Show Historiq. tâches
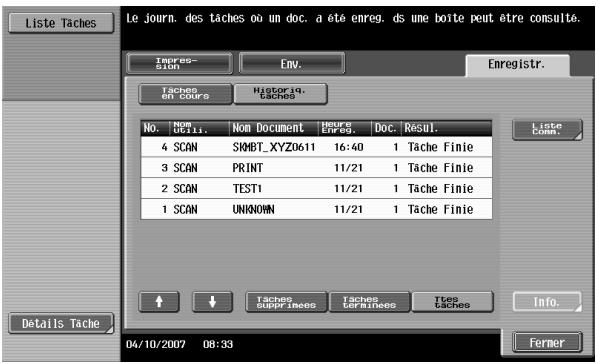The width and height of the screenshot is (598, 364). coord(280,93)
